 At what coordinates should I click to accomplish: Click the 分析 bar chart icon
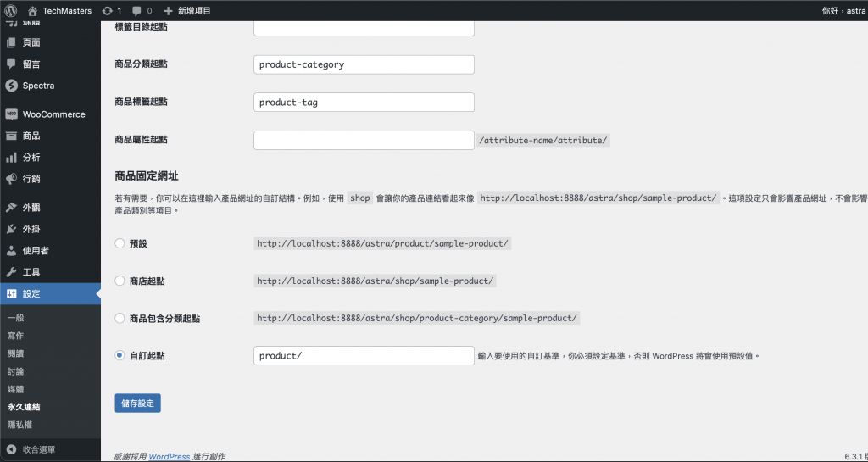click(x=11, y=158)
